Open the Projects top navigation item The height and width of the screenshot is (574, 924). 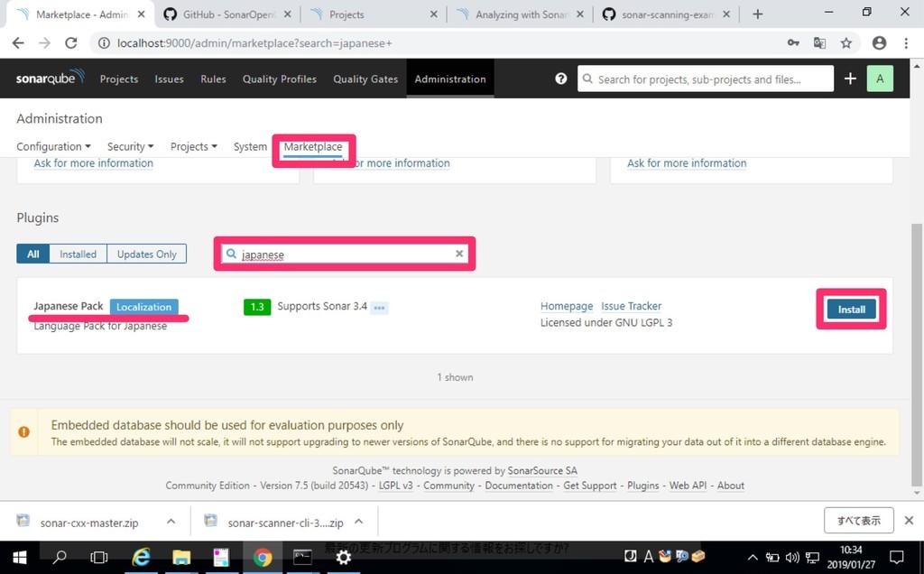[x=119, y=79]
